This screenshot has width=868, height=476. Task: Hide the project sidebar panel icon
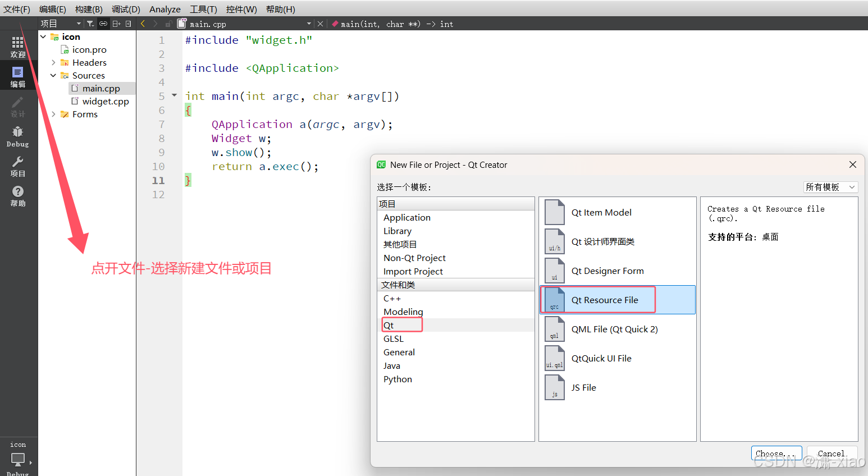pos(129,24)
